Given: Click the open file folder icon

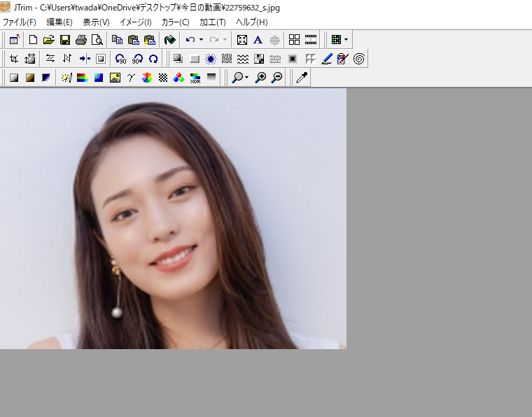Looking at the screenshot, I should coord(49,40).
